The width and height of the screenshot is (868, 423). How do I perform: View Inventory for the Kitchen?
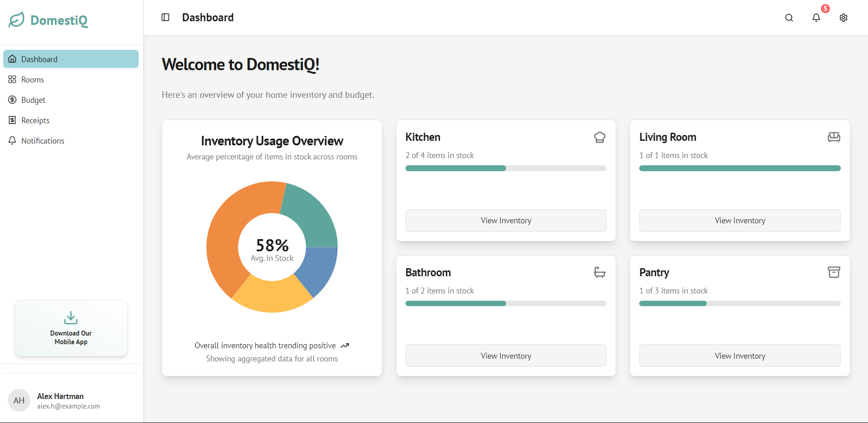(x=506, y=221)
